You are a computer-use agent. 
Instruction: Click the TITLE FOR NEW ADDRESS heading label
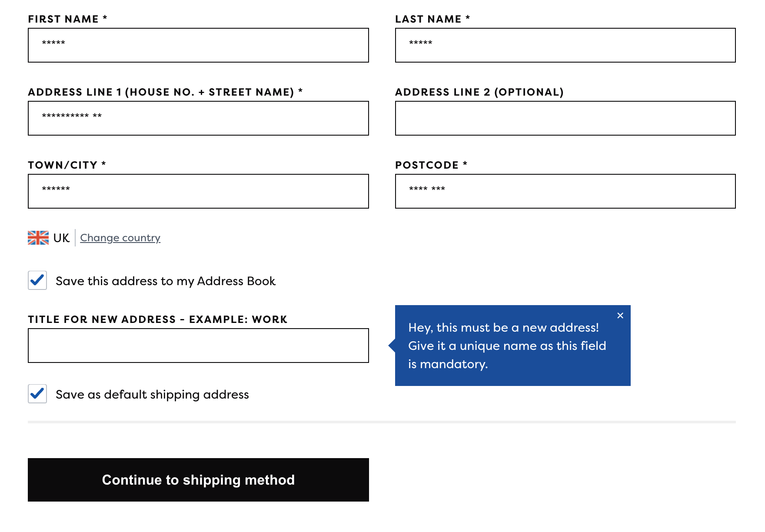pyautogui.click(x=158, y=319)
